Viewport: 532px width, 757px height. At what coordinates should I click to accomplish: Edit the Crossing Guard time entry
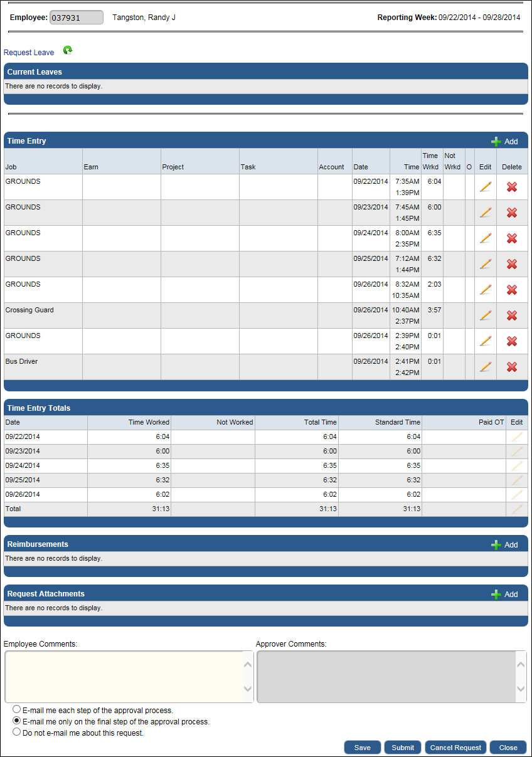click(485, 315)
